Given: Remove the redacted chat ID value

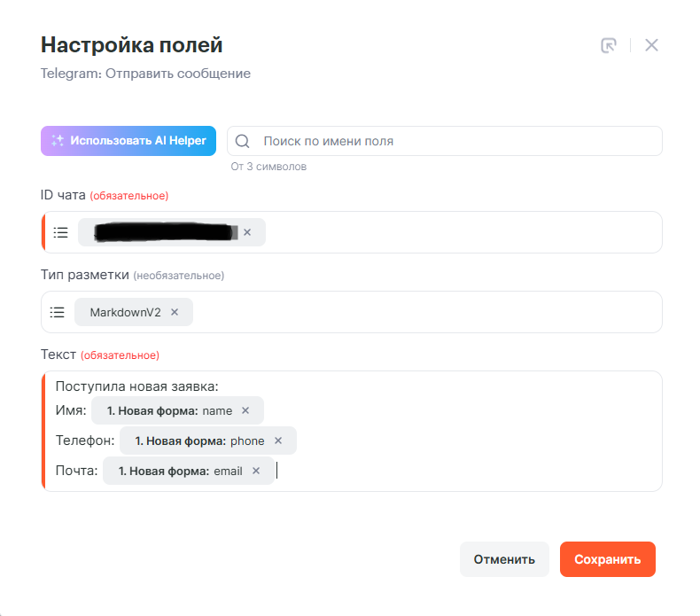Looking at the screenshot, I should click(x=247, y=232).
